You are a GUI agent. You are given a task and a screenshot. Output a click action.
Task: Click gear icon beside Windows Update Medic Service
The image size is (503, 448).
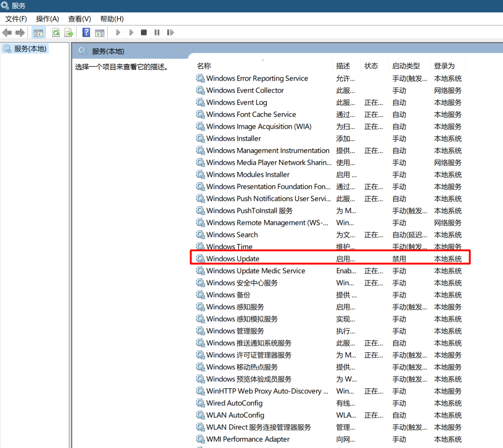[x=201, y=271]
